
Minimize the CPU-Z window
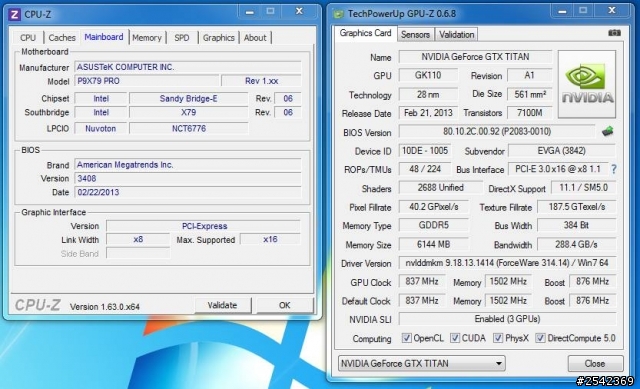point(250,12)
